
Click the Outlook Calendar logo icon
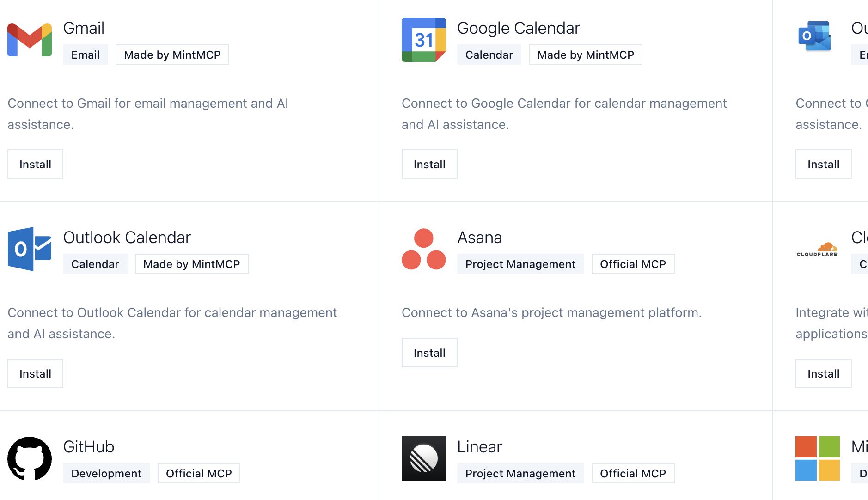tap(30, 249)
